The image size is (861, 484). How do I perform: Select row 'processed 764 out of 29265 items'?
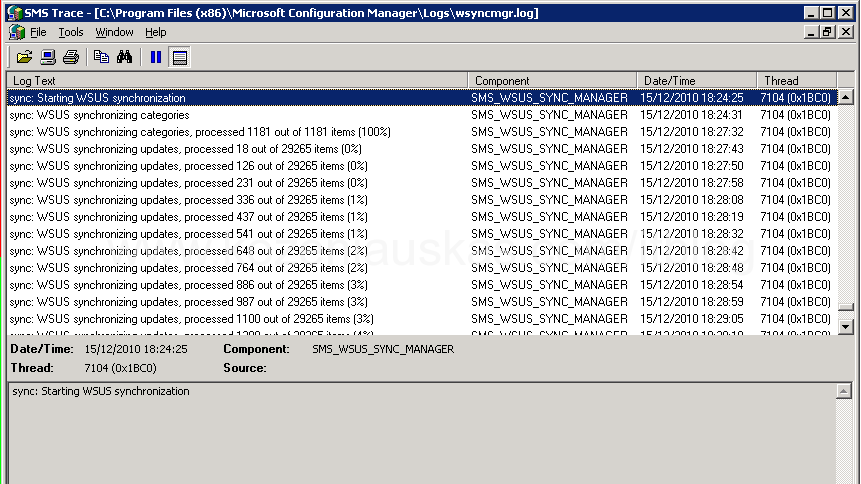click(x=422, y=268)
